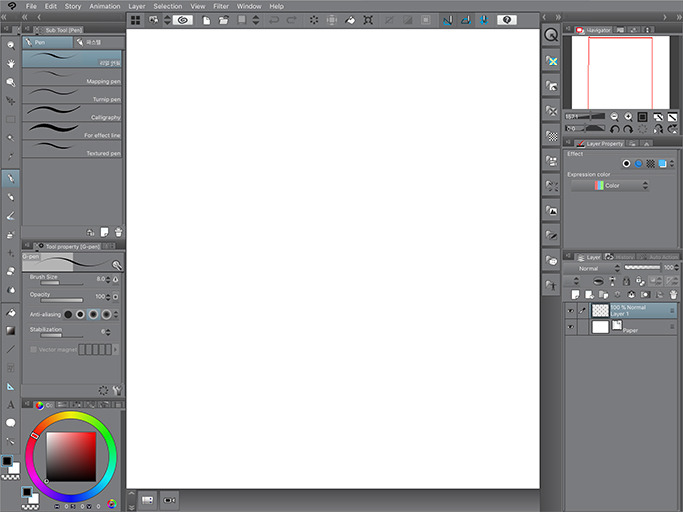This screenshot has width=683, height=512.
Task: Choose the Calligraphy sub tool
Action: tap(72, 112)
